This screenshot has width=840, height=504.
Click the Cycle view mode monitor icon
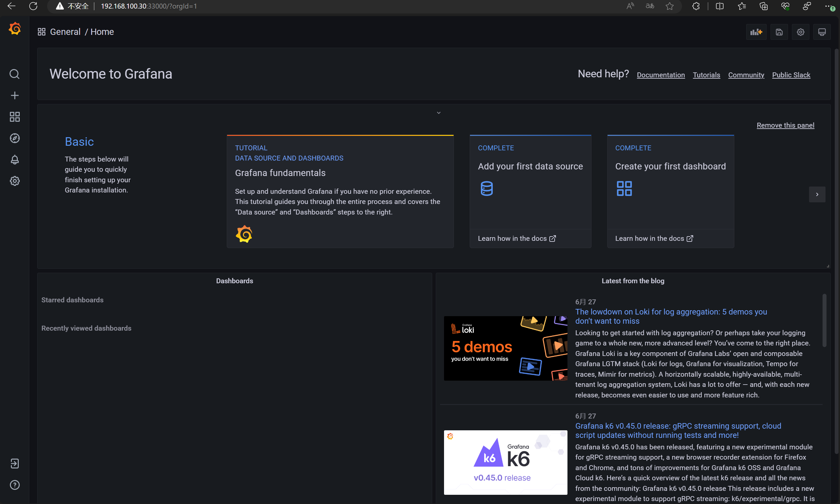tap(822, 32)
